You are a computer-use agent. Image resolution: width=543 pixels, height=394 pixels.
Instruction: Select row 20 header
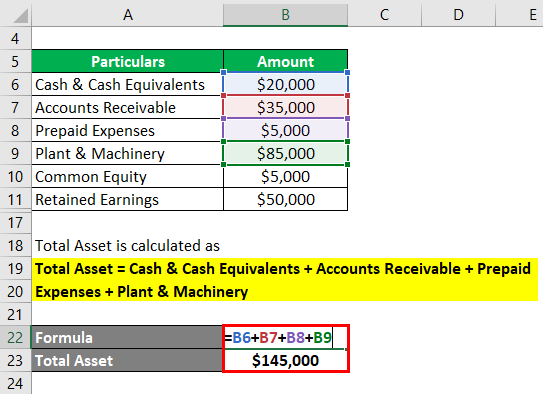(15, 292)
